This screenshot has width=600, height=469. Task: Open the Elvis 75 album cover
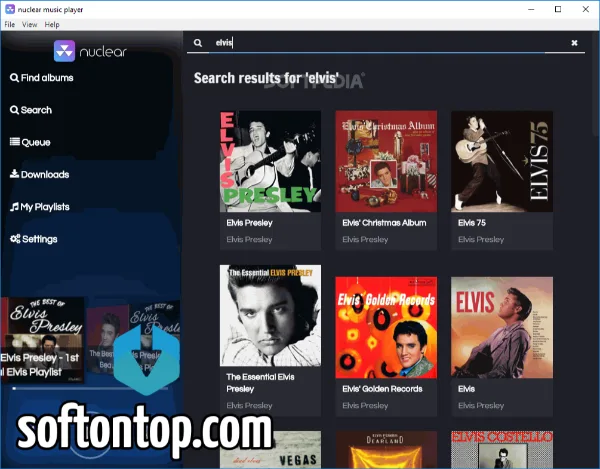tap(502, 161)
